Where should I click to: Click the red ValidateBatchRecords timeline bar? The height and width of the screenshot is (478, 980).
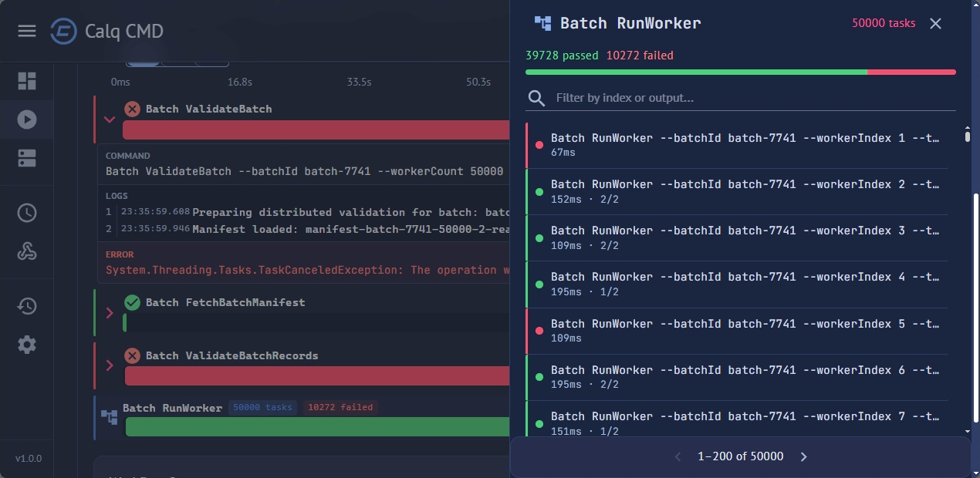point(316,376)
